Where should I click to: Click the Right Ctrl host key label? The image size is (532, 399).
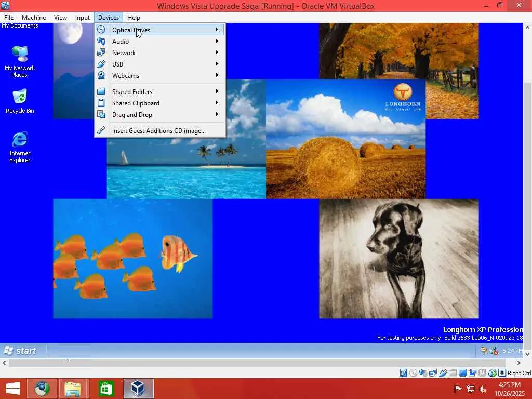click(520, 373)
